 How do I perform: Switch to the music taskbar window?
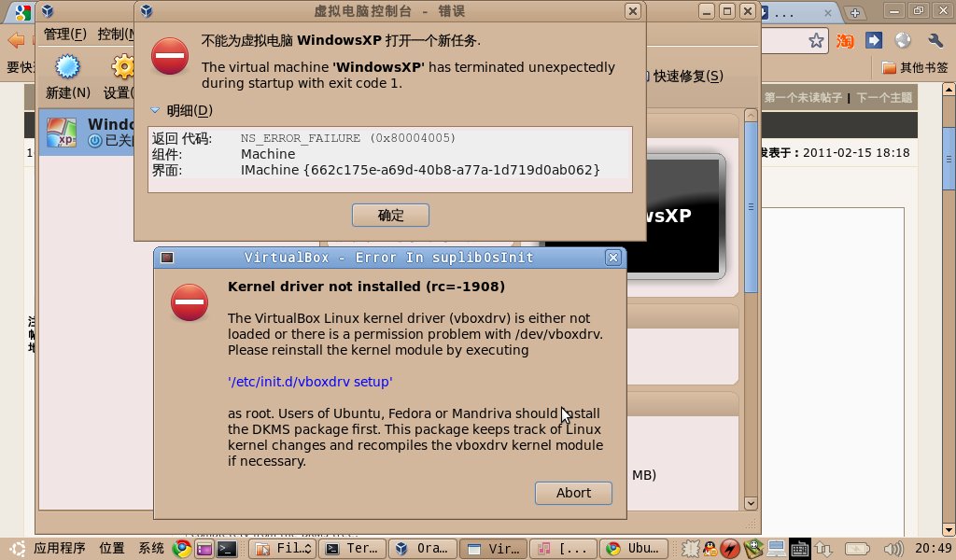tap(563, 549)
